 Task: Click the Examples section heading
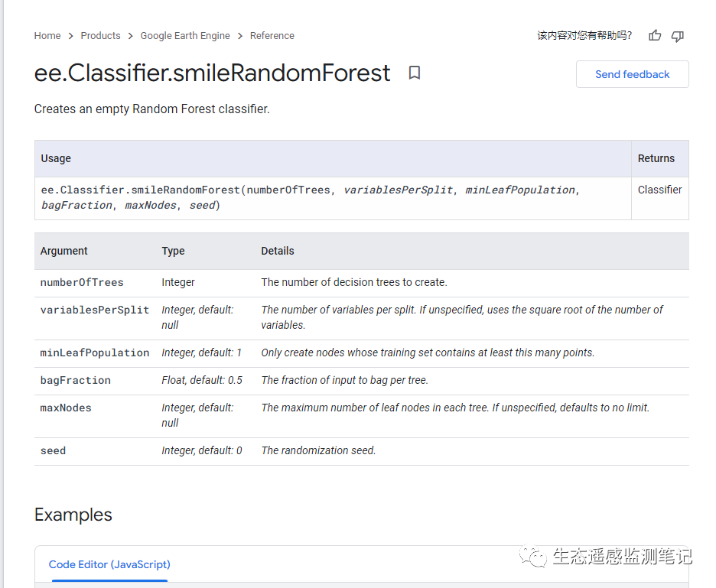pos(73,515)
